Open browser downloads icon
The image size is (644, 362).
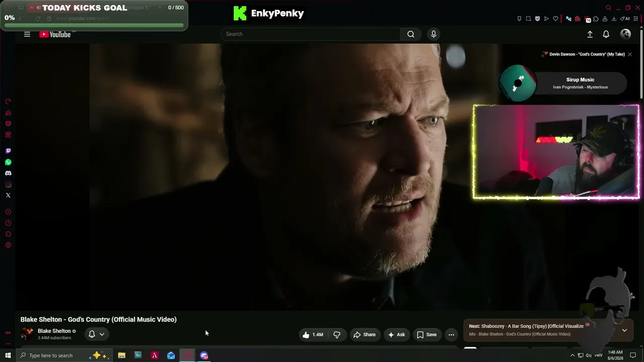tap(613, 19)
